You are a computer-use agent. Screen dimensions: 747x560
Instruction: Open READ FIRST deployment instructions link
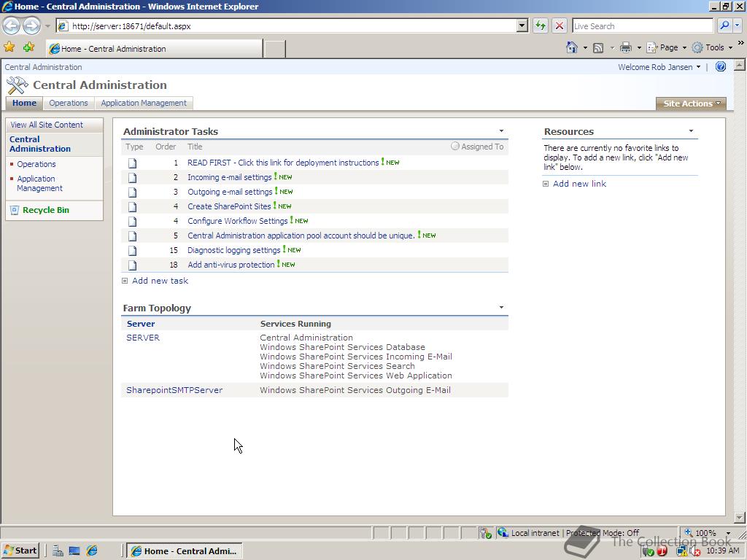pyautogui.click(x=283, y=163)
